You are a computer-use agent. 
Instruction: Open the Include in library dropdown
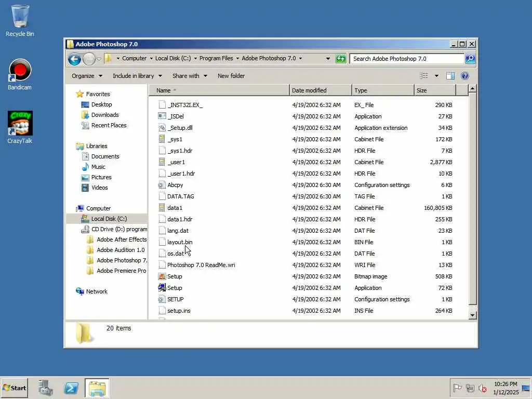(137, 76)
